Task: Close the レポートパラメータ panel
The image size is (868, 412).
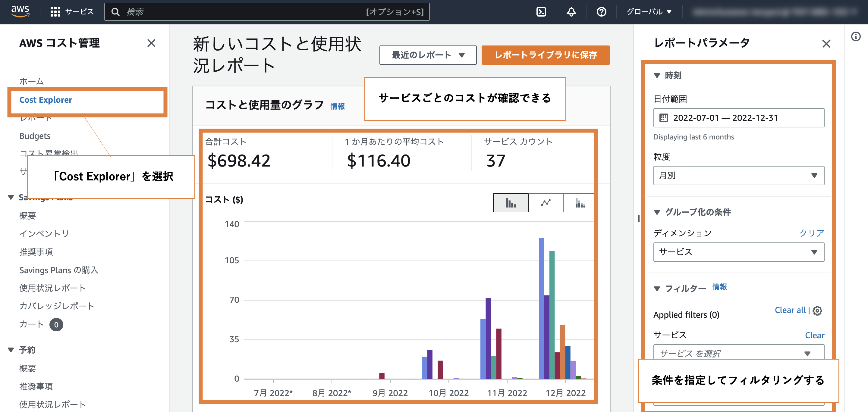Action: click(826, 43)
